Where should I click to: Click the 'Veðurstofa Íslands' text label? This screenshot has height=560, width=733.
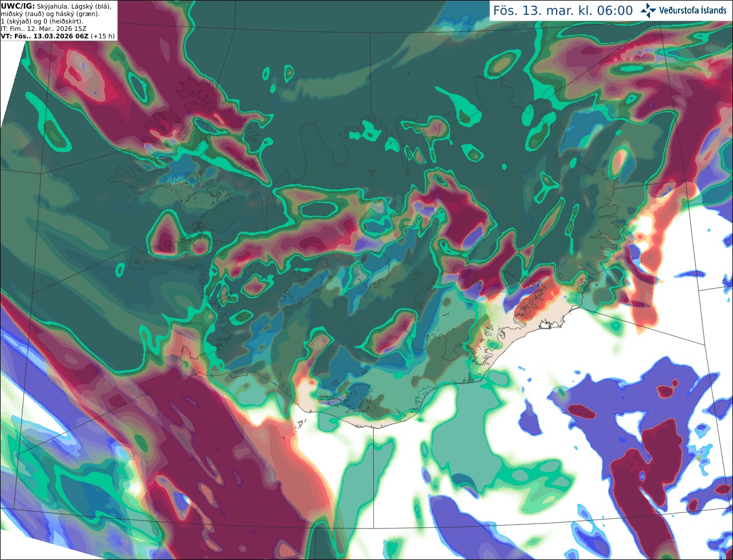click(x=693, y=10)
